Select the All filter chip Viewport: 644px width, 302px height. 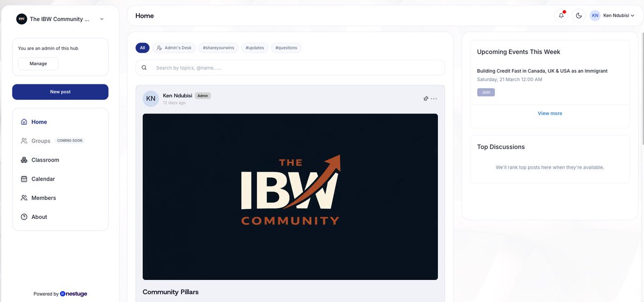(x=142, y=48)
